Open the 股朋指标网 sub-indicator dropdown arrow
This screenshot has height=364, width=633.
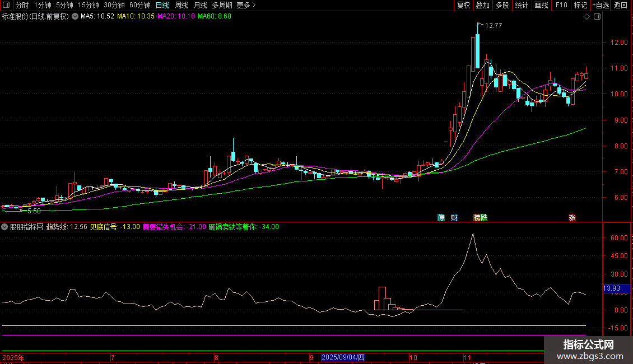(x=5, y=227)
